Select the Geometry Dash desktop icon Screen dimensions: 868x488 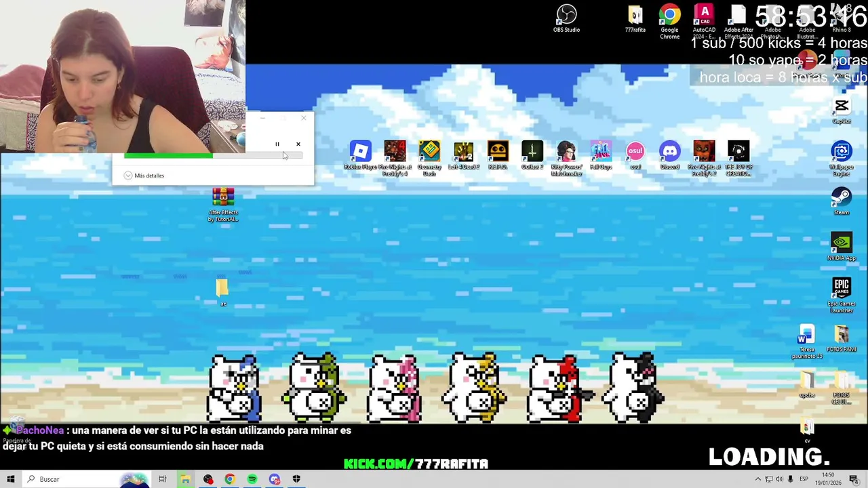(x=429, y=158)
